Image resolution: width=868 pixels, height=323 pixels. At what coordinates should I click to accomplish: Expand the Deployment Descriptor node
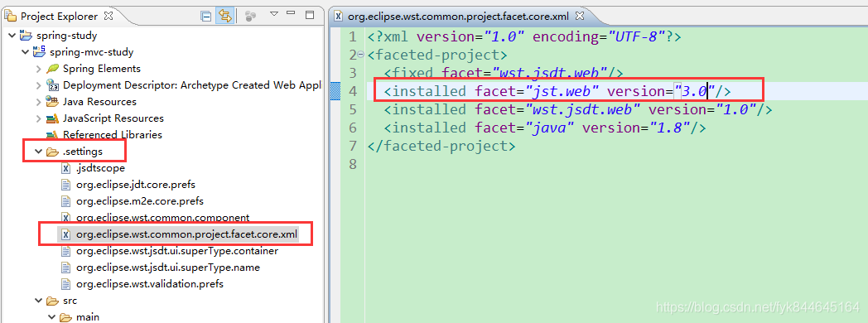pyautogui.click(x=38, y=86)
